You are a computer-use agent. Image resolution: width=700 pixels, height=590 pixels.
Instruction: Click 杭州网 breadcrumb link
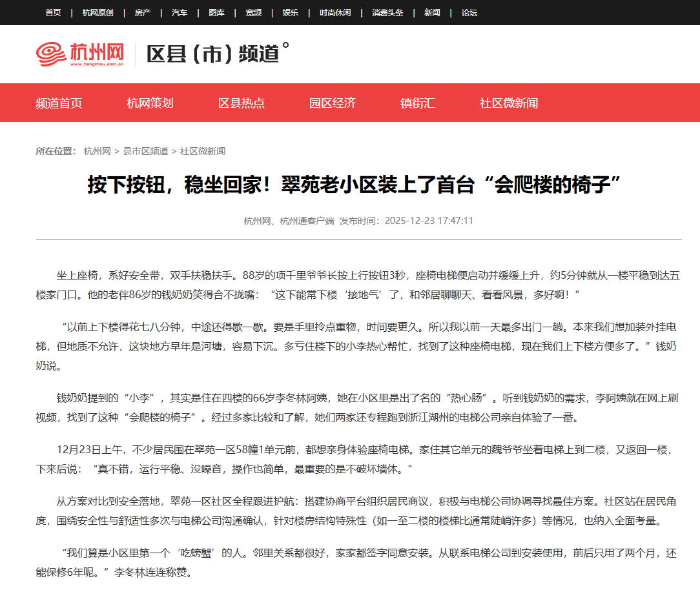coord(97,151)
